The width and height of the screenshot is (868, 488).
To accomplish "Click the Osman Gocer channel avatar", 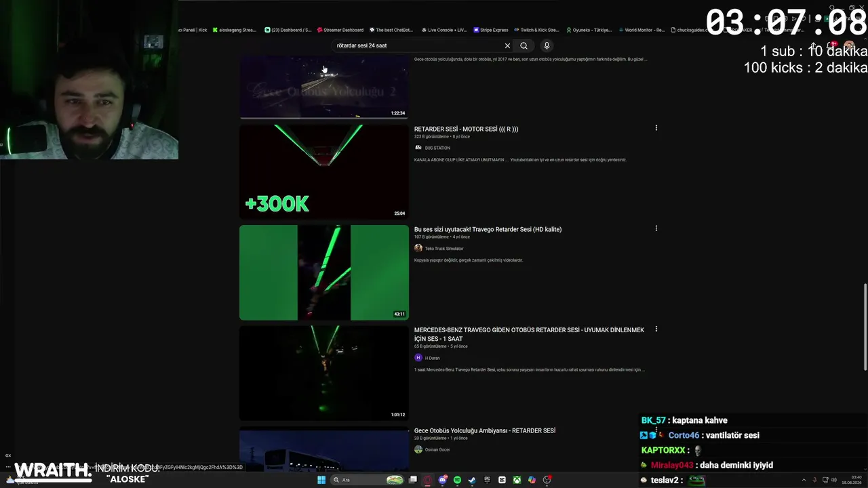I will click(418, 449).
